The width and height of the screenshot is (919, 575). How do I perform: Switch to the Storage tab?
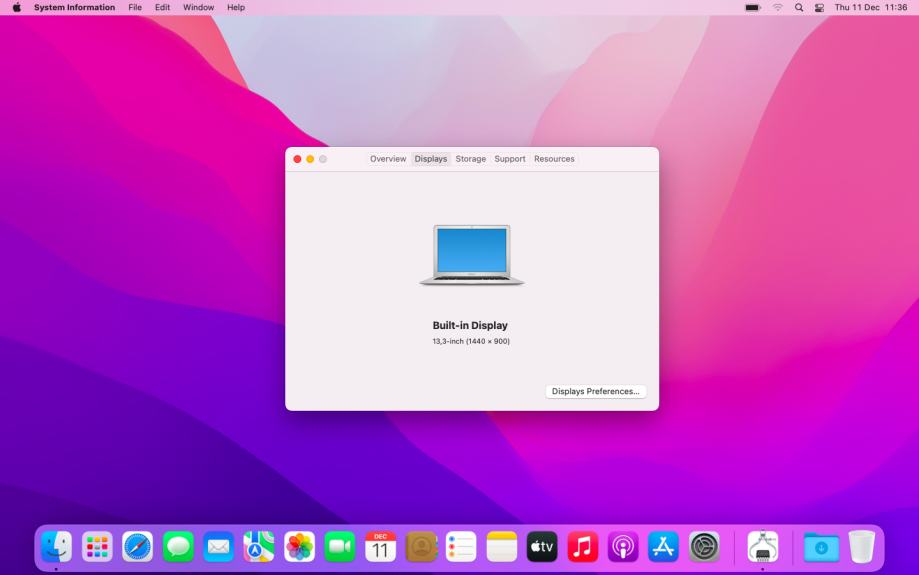point(470,159)
